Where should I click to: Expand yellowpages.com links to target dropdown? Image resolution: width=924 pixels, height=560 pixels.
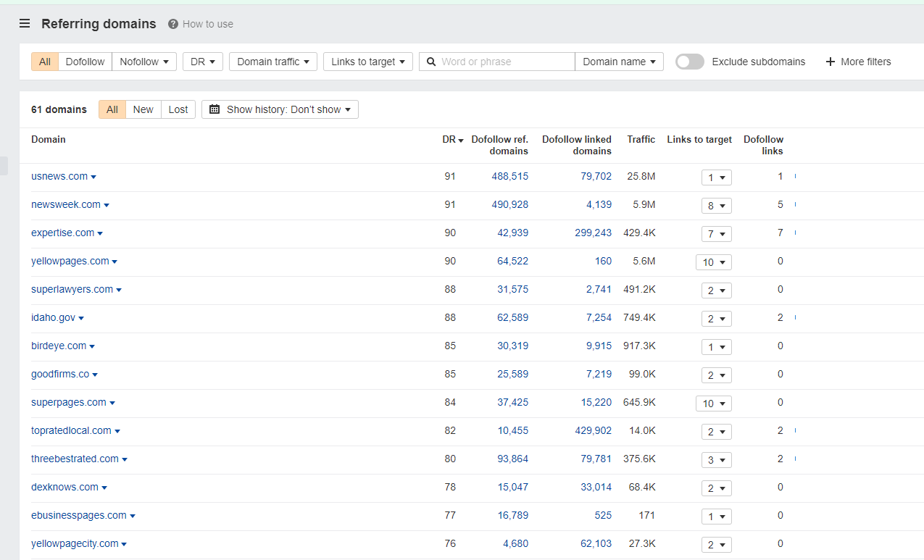tap(713, 262)
